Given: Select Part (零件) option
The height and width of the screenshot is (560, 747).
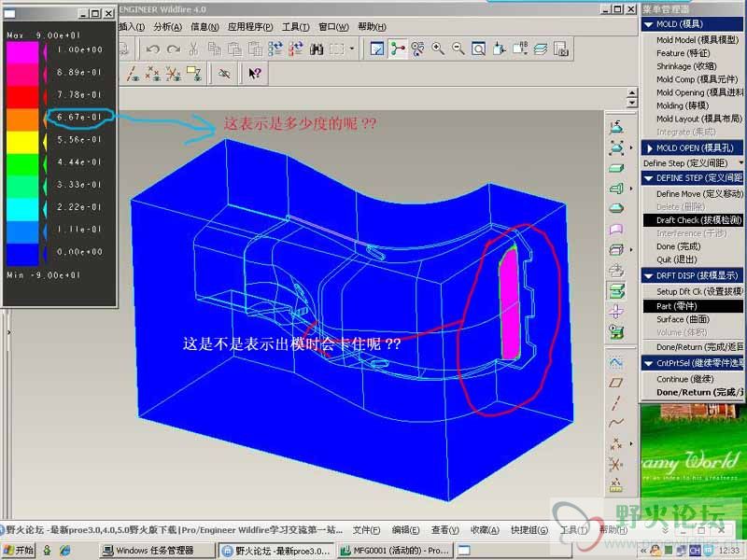Looking at the screenshot, I should [x=693, y=306].
